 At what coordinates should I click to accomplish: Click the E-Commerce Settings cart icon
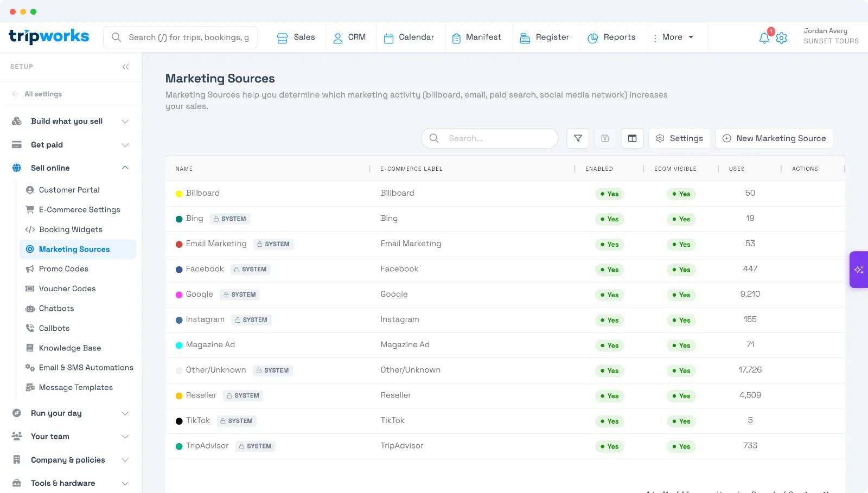[x=30, y=209]
